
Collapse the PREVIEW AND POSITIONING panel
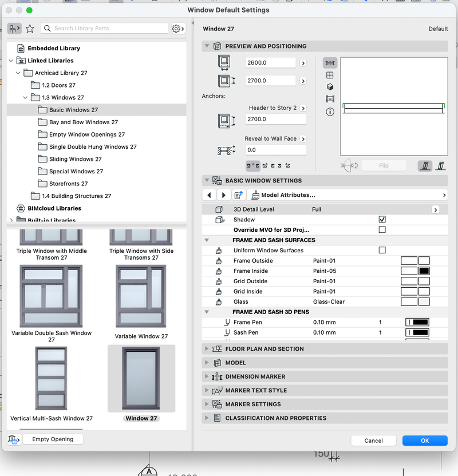click(x=207, y=46)
